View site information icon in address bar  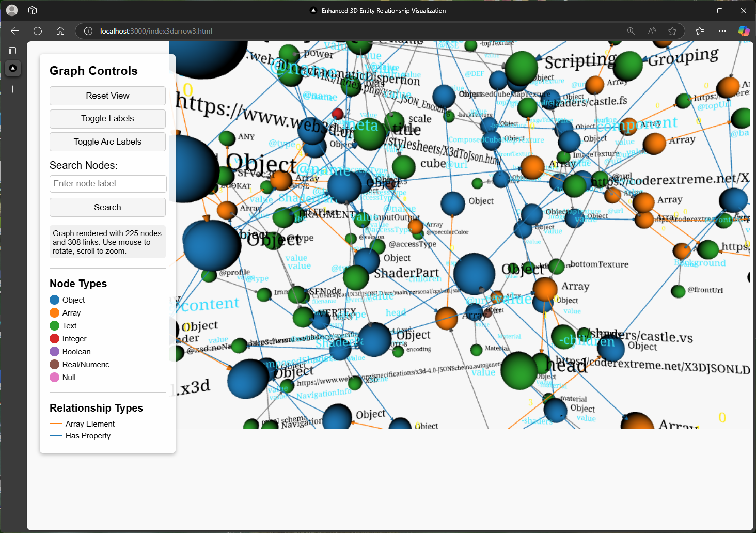tap(88, 31)
